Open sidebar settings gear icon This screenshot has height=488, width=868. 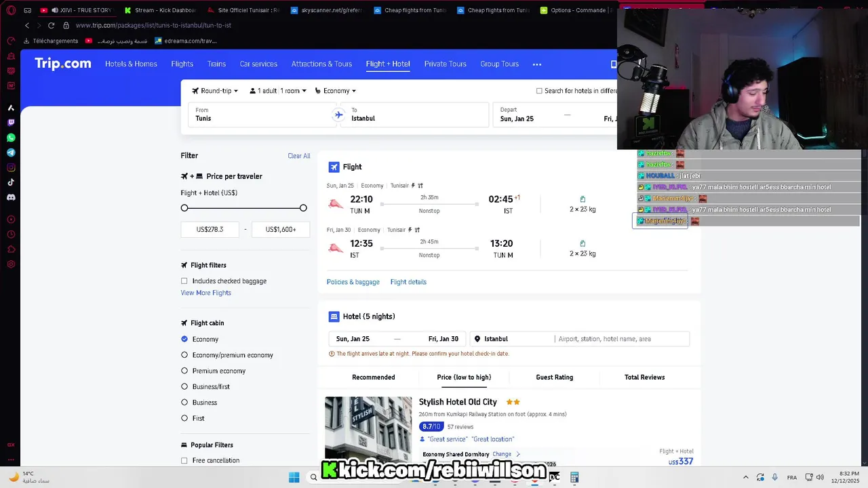click(11, 264)
